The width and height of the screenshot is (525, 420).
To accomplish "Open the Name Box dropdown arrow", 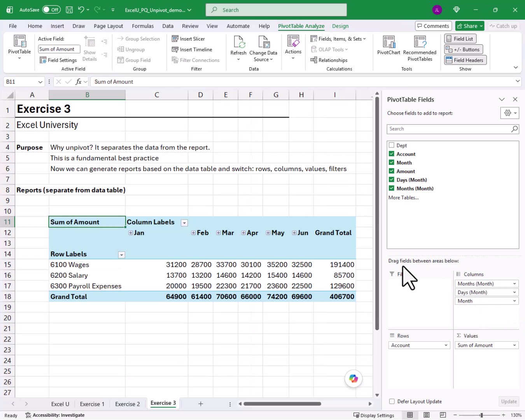I will tap(40, 82).
